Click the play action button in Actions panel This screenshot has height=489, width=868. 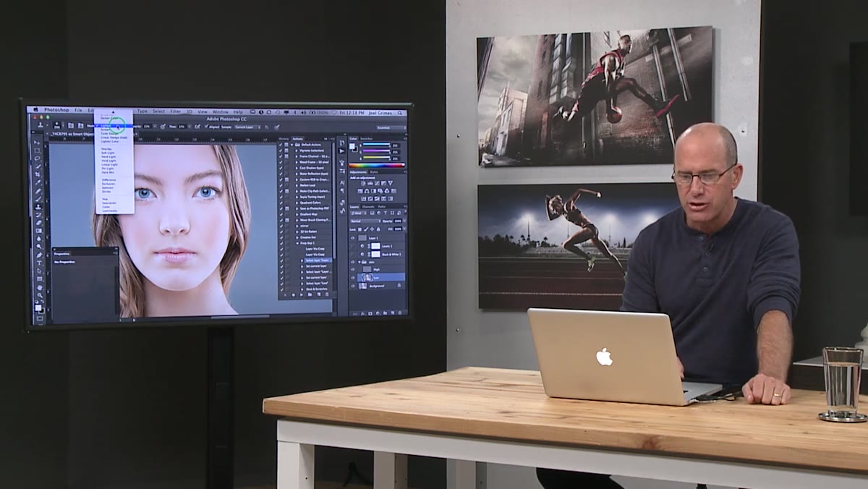coord(302,294)
